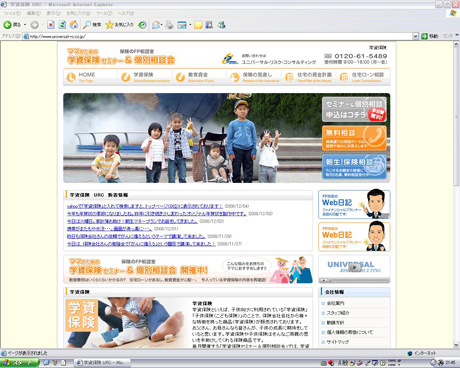Open Favorites star button
The width and height of the screenshot is (460, 368).
point(119,25)
